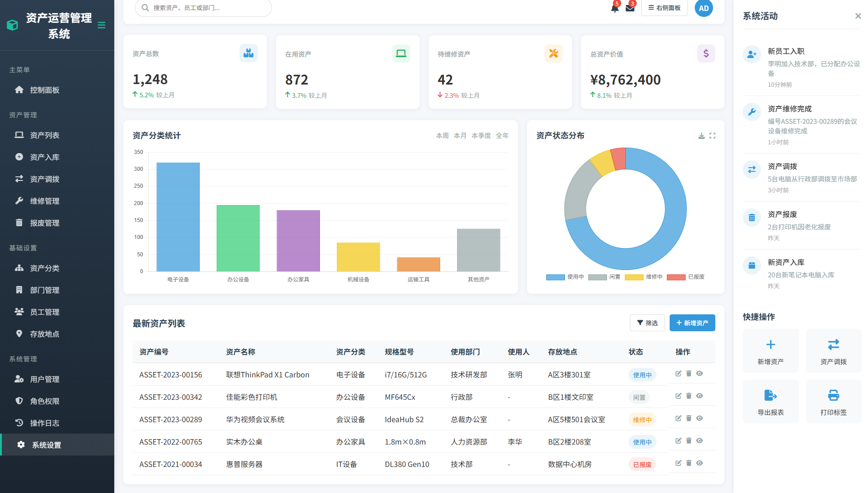Click the notification bell icon

coord(615,8)
